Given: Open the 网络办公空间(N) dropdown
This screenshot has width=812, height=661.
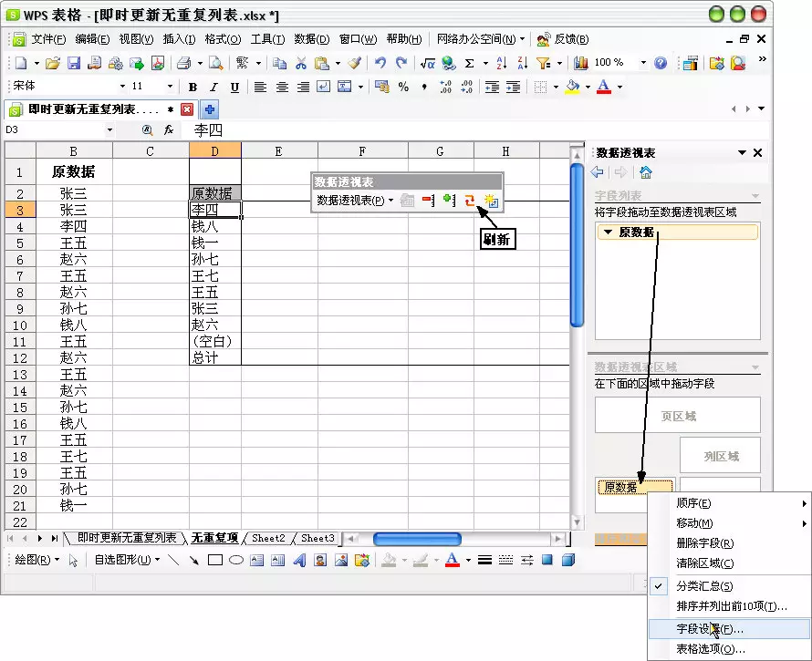Looking at the screenshot, I should [481, 39].
